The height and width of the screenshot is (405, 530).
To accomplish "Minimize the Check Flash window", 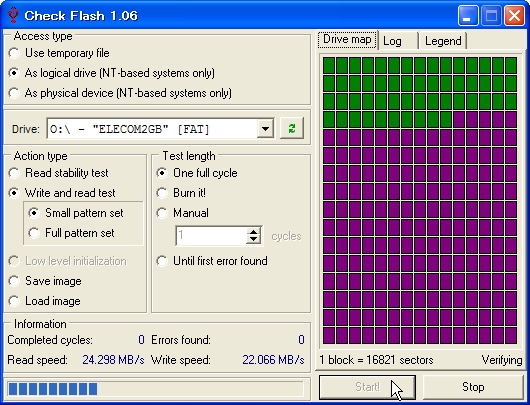I will tap(468, 16).
